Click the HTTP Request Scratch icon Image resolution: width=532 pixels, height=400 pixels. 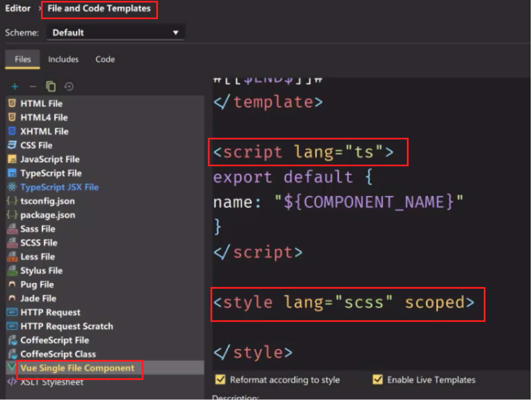coord(12,326)
